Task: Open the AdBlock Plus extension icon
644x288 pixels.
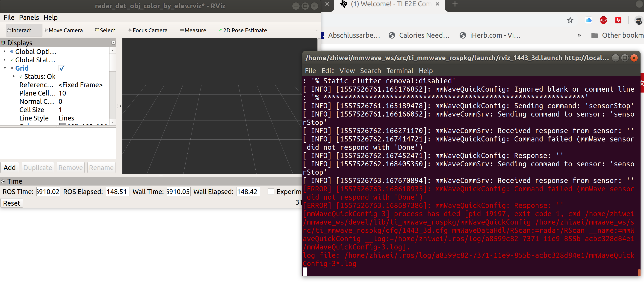Action: 603,20
